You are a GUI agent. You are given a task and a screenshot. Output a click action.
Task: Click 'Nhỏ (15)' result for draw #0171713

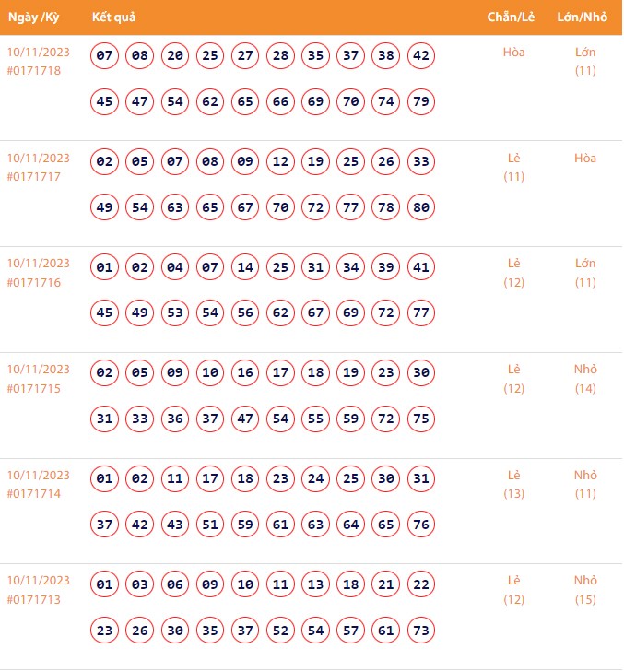pyautogui.click(x=585, y=590)
